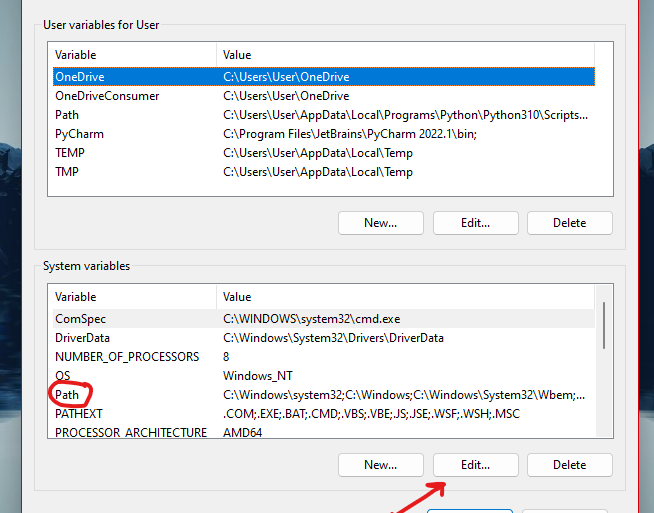Viewport: 654px width, 513px height.
Task: Select Path in User variables list
Action: coord(324,115)
